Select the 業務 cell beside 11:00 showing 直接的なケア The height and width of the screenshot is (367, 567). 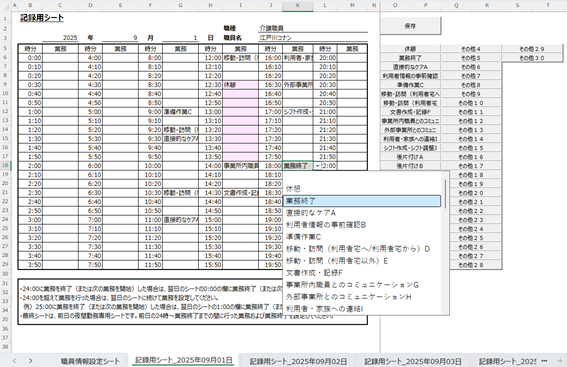click(180, 220)
